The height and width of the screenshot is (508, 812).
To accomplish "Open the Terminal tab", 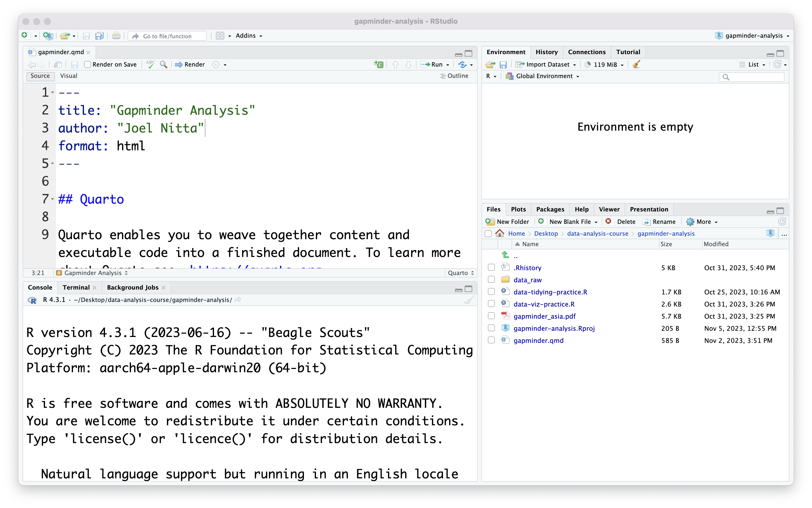I will pyautogui.click(x=76, y=288).
